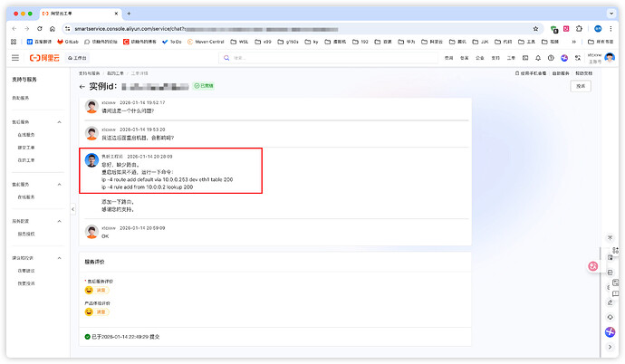
Task: Collapse the left sidebar with arrow handle
Action: [x=72, y=209]
